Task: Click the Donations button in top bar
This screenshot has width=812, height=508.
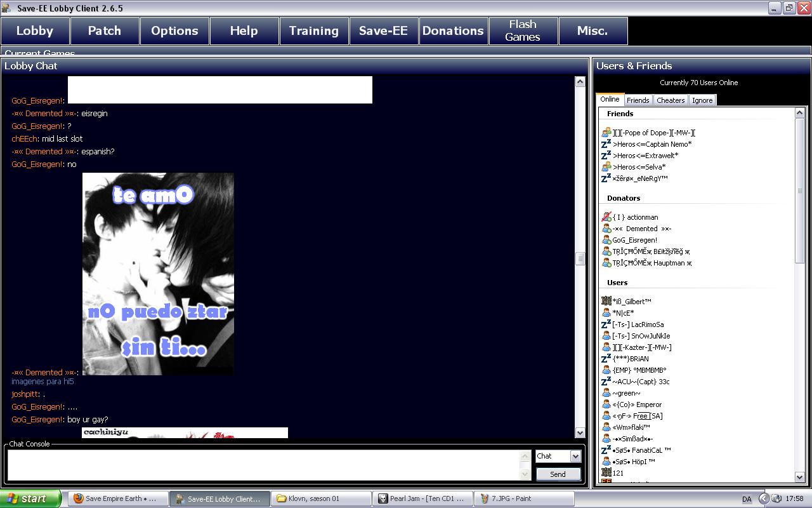Action: coord(453,30)
